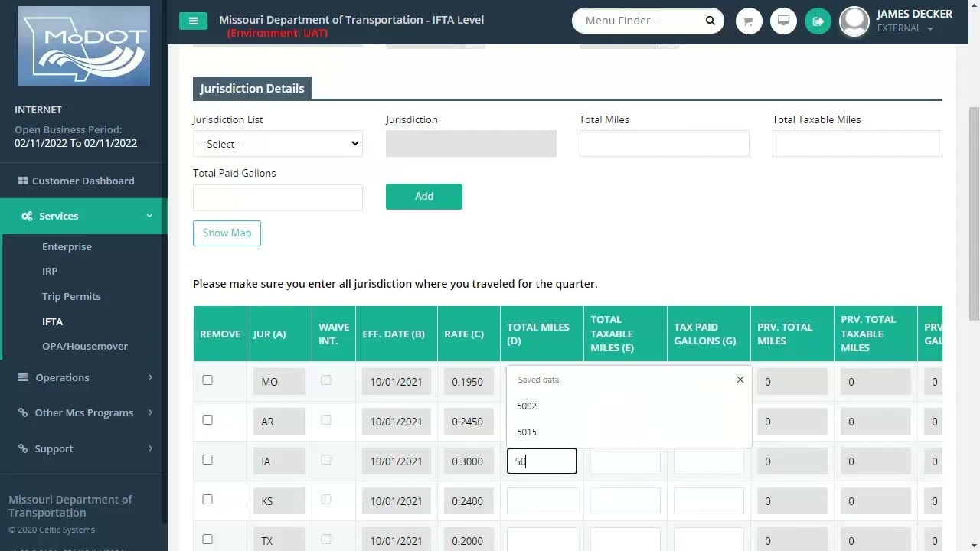This screenshot has width=980, height=551.
Task: Click the Total Paid Gallons input field
Action: coord(277,197)
